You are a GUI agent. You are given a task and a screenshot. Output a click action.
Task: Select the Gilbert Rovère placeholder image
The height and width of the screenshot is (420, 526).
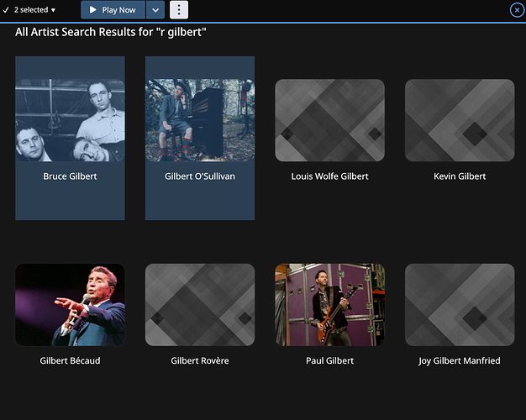(200, 305)
